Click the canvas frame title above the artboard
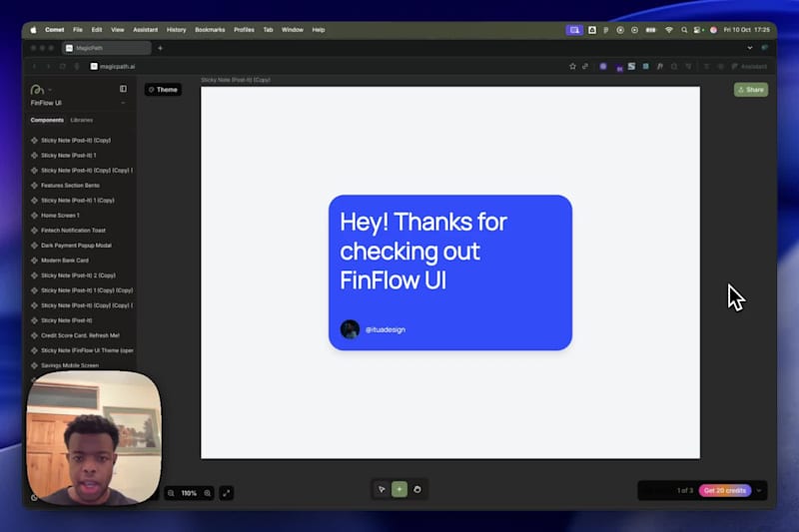This screenshot has width=799, height=532. [236, 80]
